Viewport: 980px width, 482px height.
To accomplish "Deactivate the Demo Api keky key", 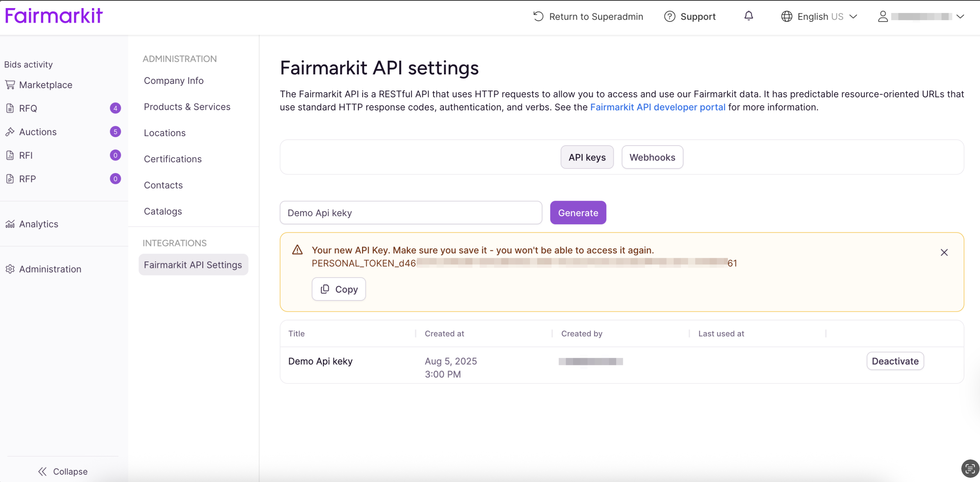I will 895,361.
